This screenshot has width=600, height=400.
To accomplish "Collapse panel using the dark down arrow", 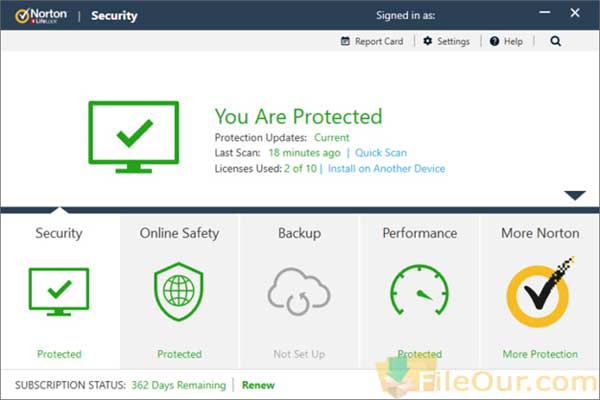I will tap(574, 195).
